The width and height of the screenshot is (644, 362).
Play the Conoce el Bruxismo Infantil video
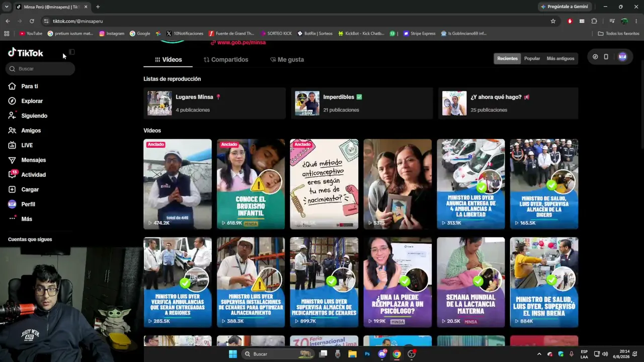coord(251,184)
